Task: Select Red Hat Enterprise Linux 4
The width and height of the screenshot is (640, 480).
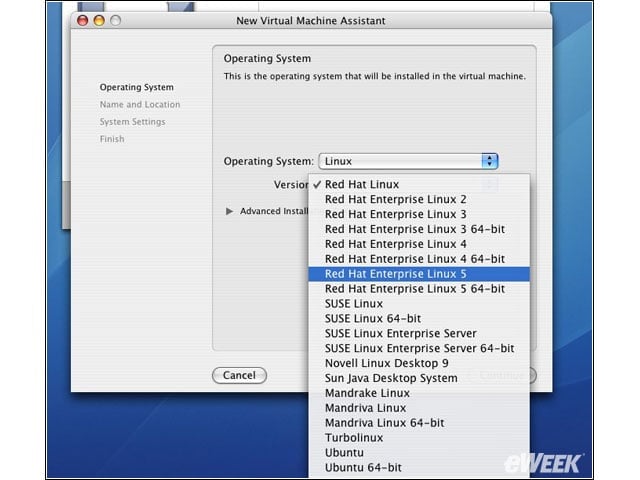Action: (419, 244)
